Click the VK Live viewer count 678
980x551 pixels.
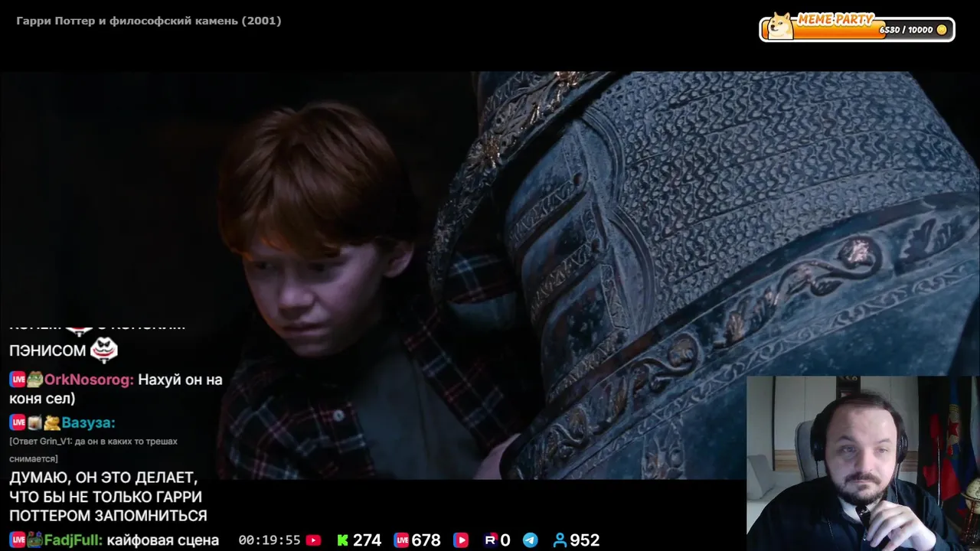pos(426,540)
